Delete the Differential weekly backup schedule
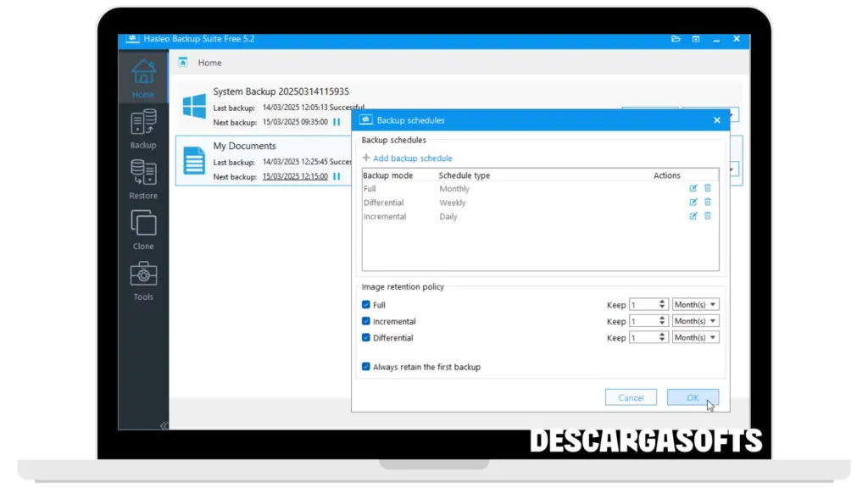 pyautogui.click(x=708, y=202)
